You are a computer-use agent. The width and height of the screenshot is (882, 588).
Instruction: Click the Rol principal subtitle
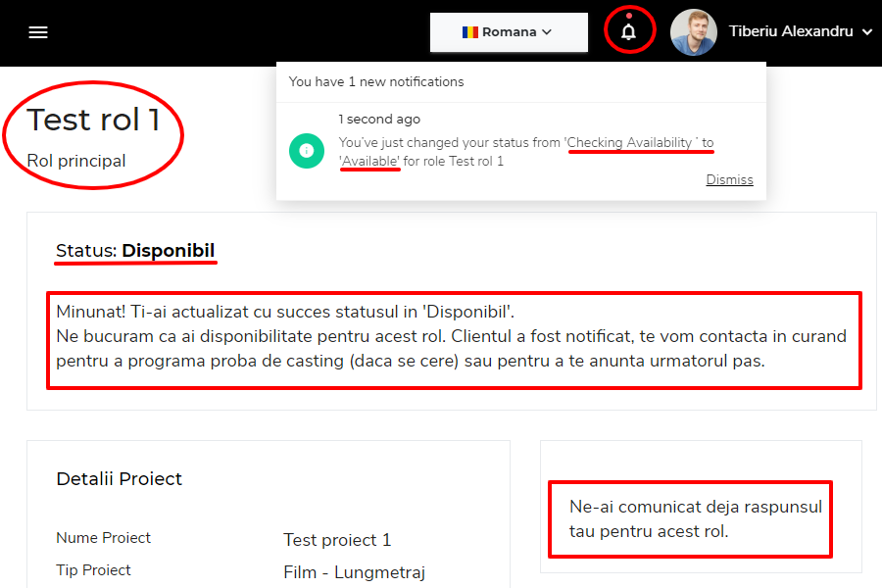point(75,161)
